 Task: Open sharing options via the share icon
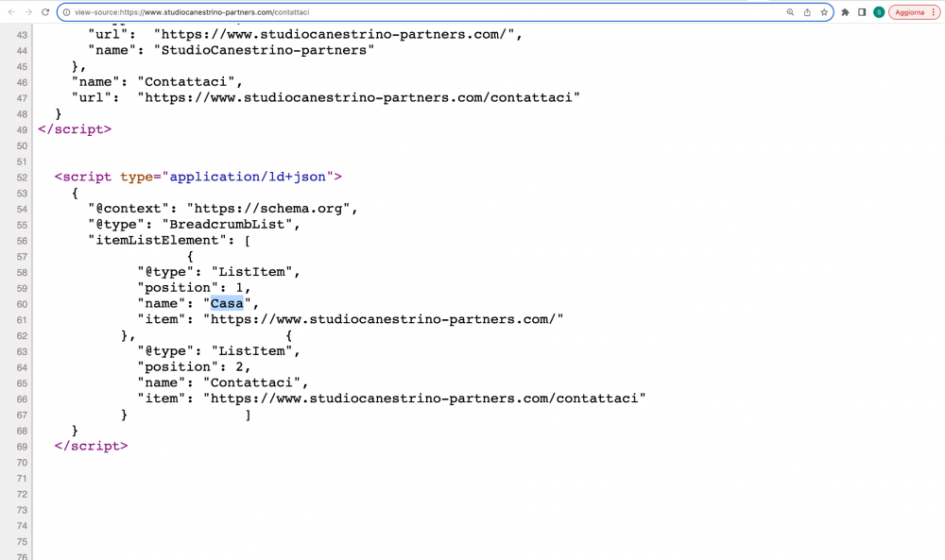[x=808, y=12]
